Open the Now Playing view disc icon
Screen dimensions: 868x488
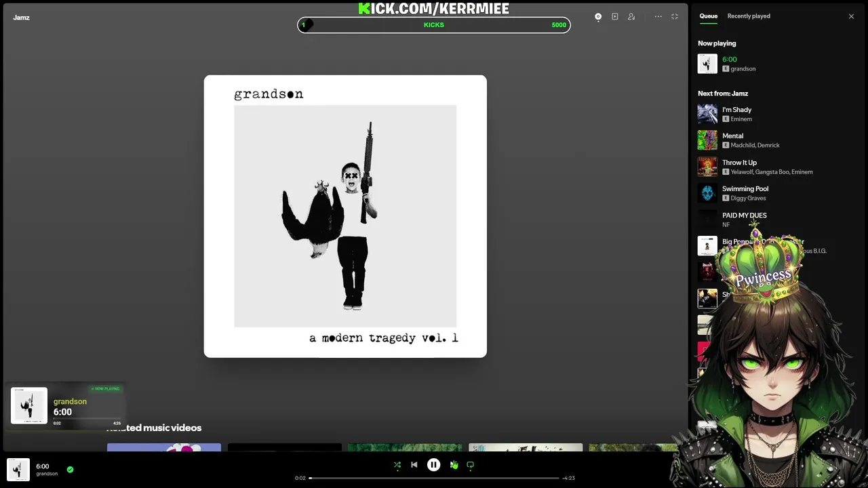(x=598, y=16)
